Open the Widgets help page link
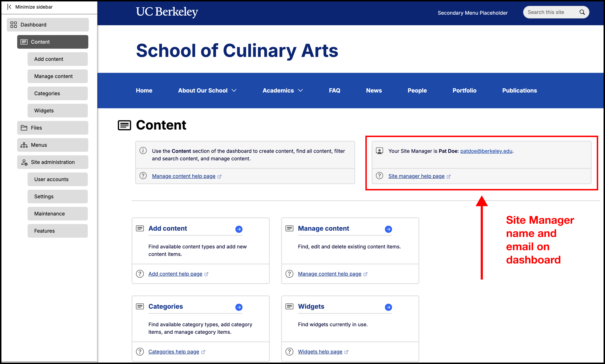 pyautogui.click(x=320, y=352)
